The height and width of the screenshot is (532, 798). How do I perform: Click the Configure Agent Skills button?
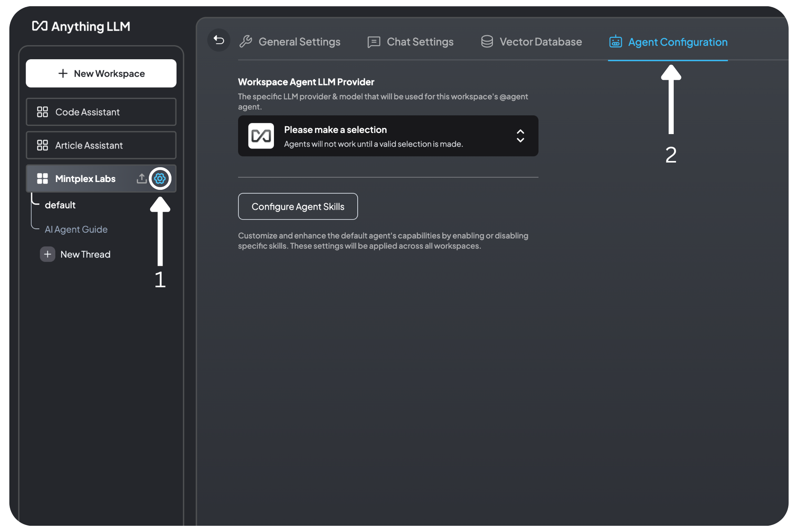(x=297, y=206)
